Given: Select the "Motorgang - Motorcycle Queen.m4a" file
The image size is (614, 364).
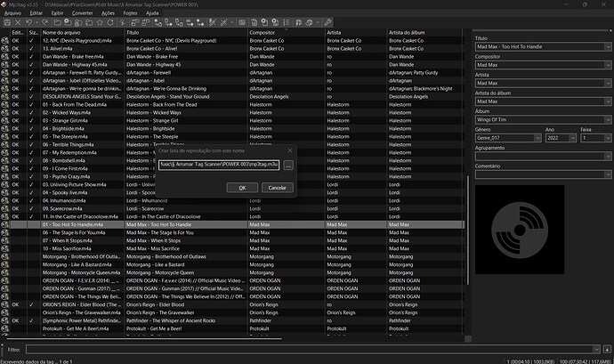Looking at the screenshot, I should tap(82, 272).
